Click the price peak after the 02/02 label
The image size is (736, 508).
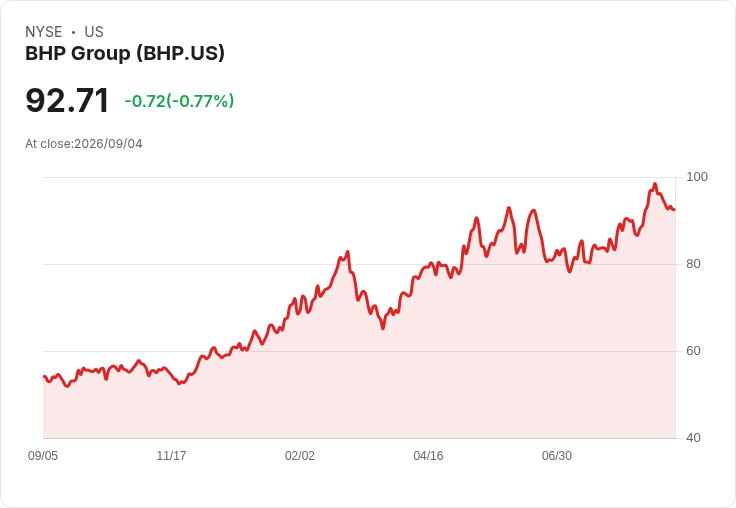coord(348,252)
